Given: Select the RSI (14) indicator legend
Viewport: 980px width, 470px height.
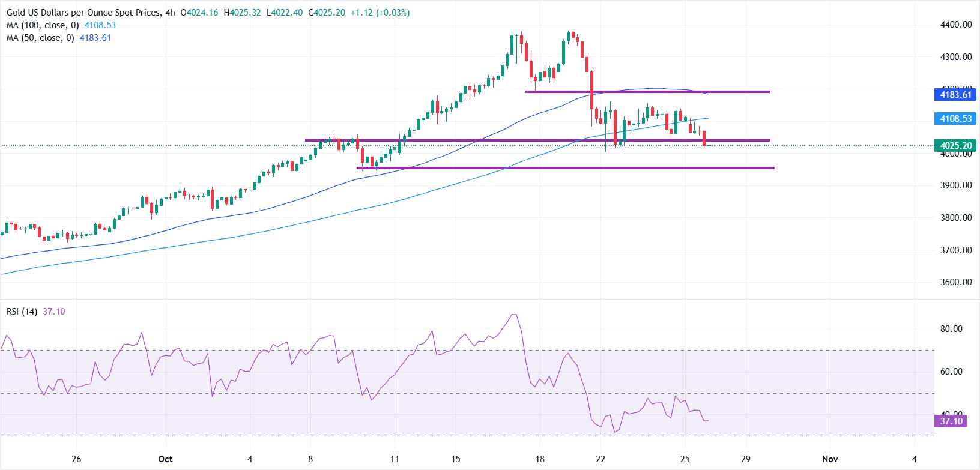Looking at the screenshot, I should (x=22, y=311).
